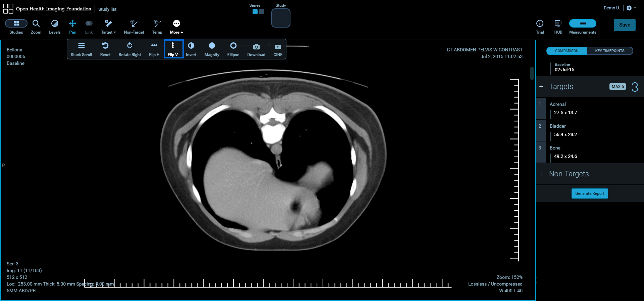Screen dimensions: 644x301
Task: Switch to the Key Timepoints tab
Action: pyautogui.click(x=609, y=51)
